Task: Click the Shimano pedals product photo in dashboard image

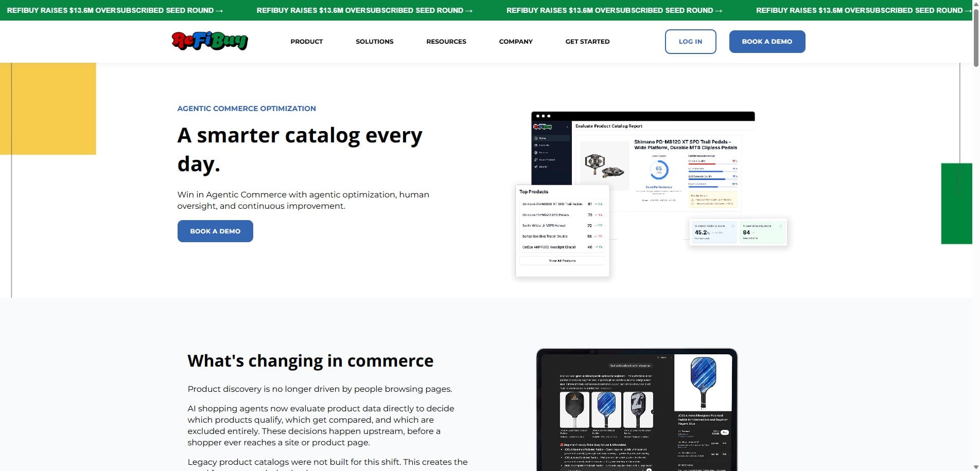Action: click(x=604, y=166)
